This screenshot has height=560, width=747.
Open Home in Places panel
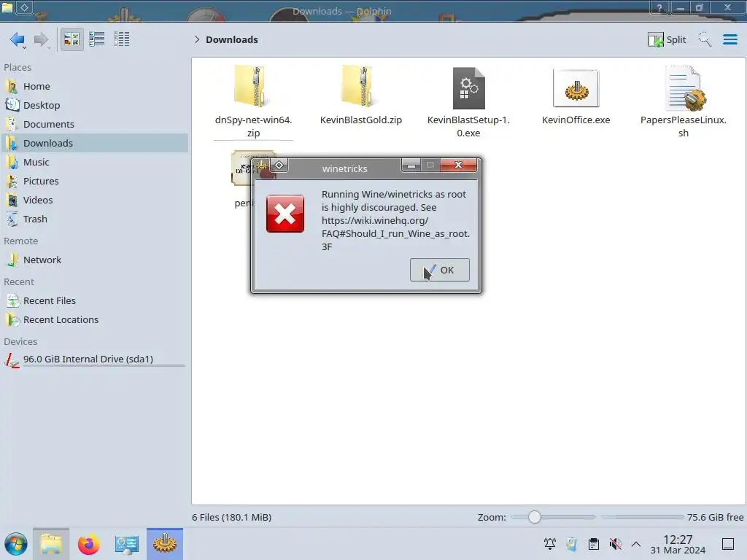[96, 86]
